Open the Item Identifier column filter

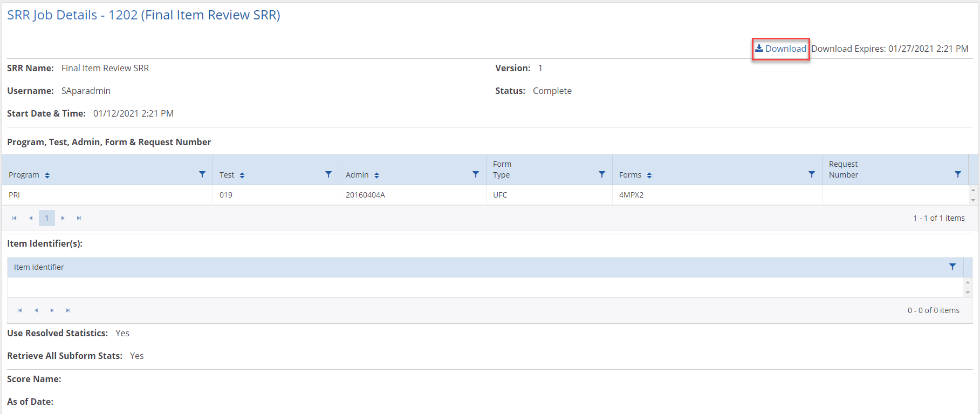[x=952, y=267]
